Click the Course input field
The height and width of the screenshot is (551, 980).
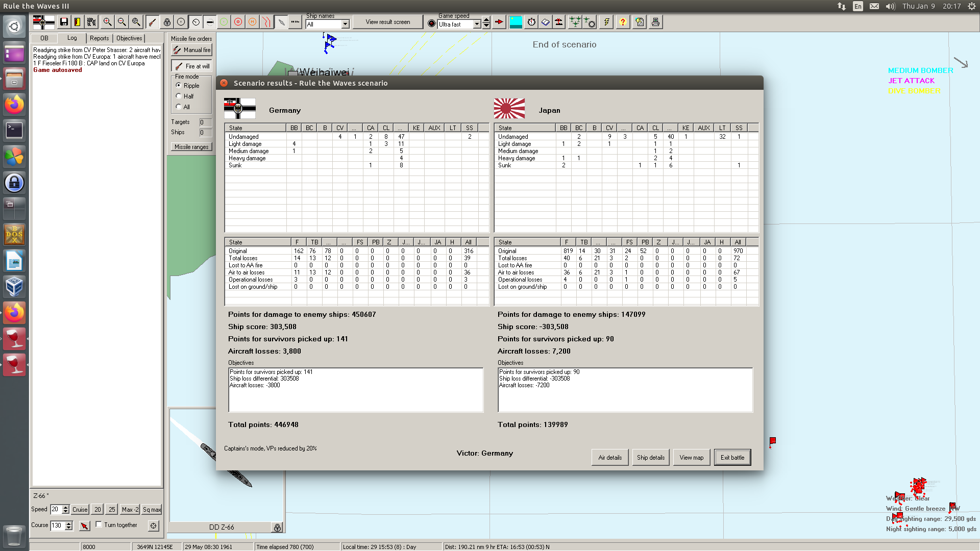(58, 525)
